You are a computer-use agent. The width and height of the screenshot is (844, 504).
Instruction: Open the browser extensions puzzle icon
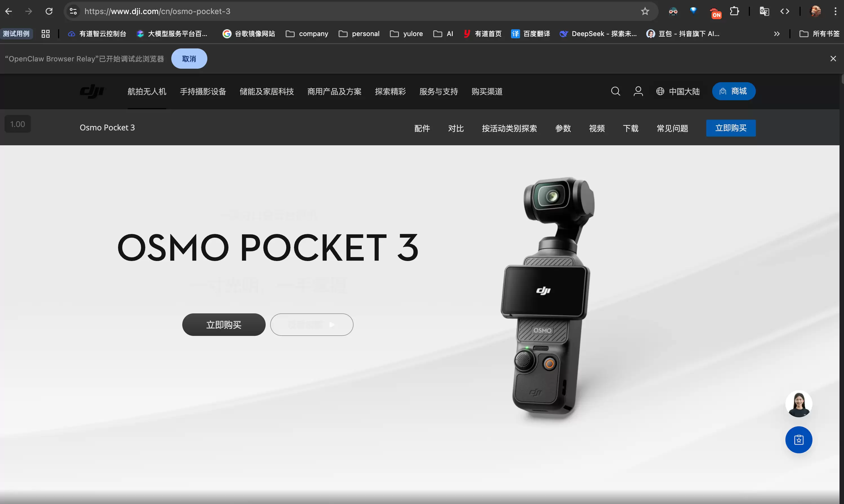734,12
